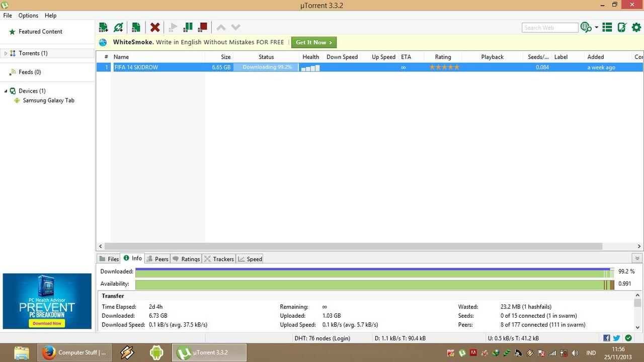Click the µTorrent tray icon
This screenshot has width=644, height=362.
tap(462, 353)
